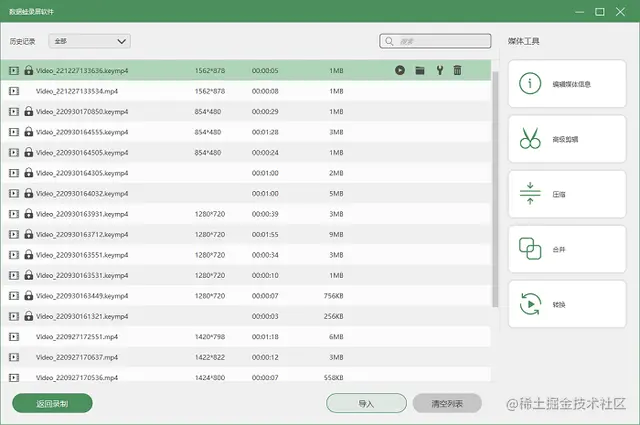Click the 00:01:28 duration cell
This screenshot has height=425, width=640.
click(x=265, y=132)
